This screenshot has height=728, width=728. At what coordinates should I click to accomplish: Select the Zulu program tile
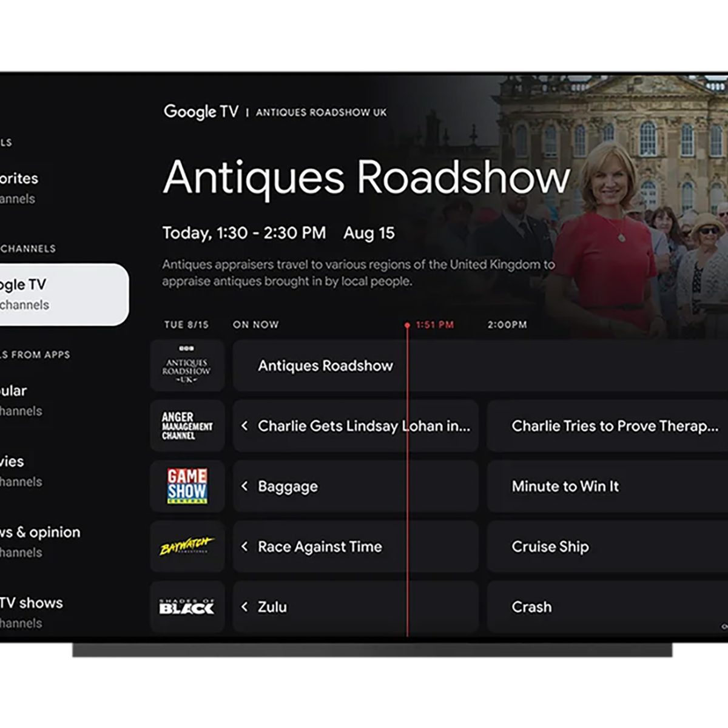pyautogui.click(x=356, y=607)
